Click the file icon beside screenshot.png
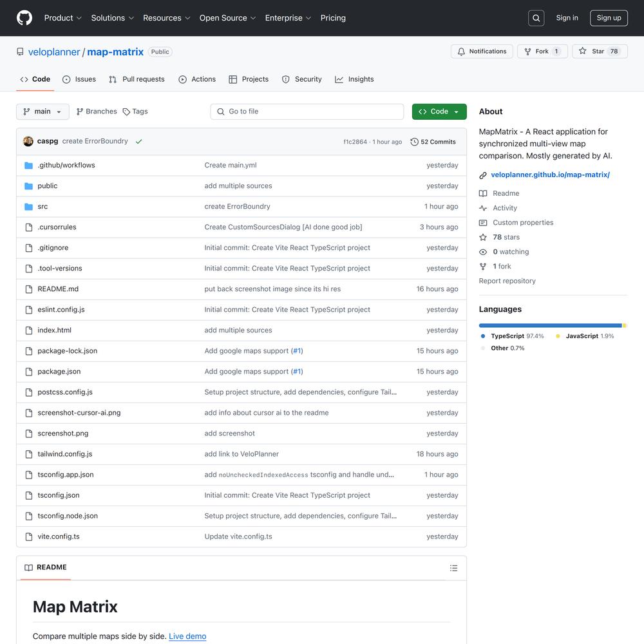644x644 pixels. point(29,433)
